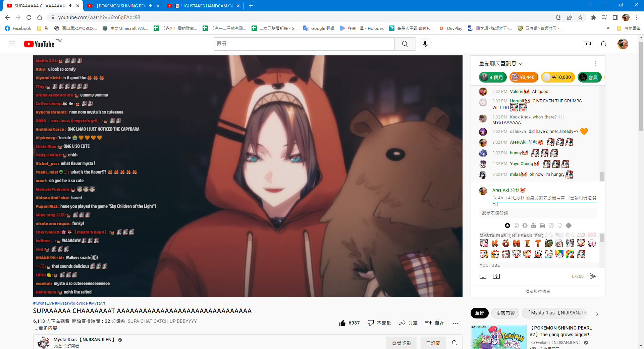This screenshot has height=349, width=644.
Task: Focus the YouTube search input field
Action: click(304, 44)
